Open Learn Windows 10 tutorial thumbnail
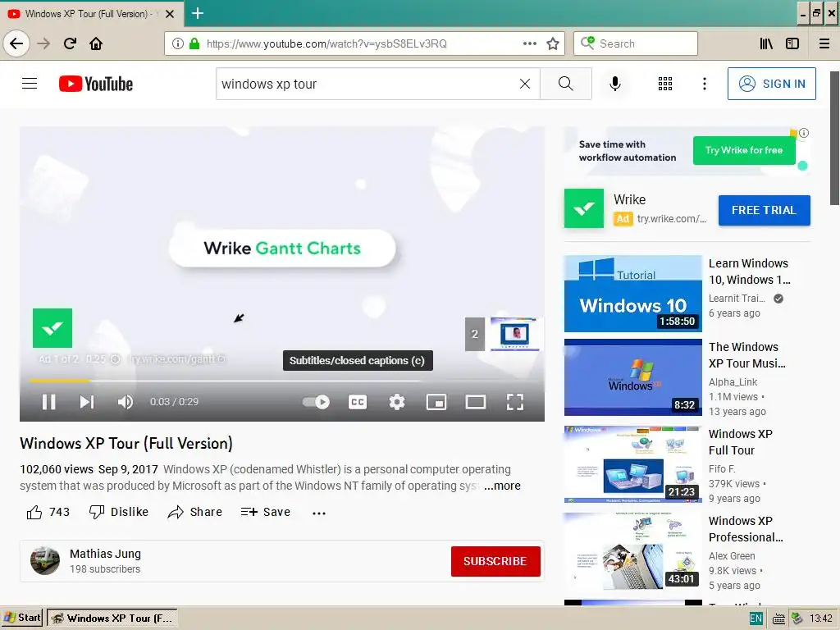This screenshot has width=840, height=630. (x=632, y=294)
